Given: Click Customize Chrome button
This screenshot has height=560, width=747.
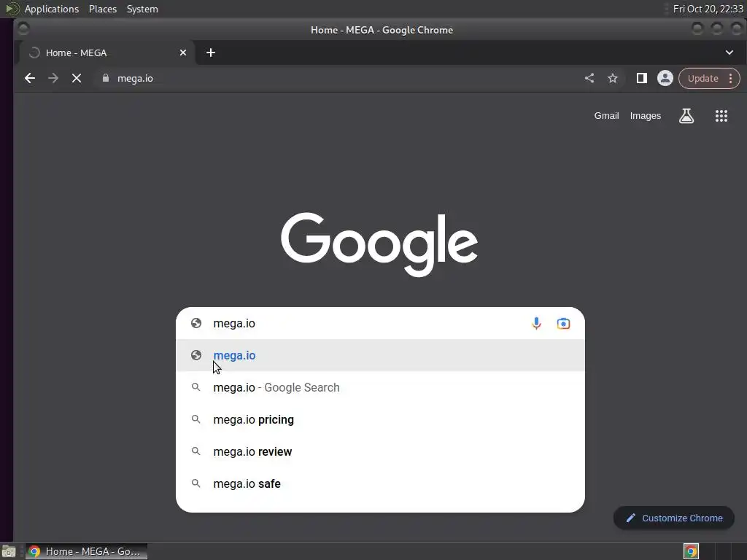Looking at the screenshot, I should click(x=673, y=518).
